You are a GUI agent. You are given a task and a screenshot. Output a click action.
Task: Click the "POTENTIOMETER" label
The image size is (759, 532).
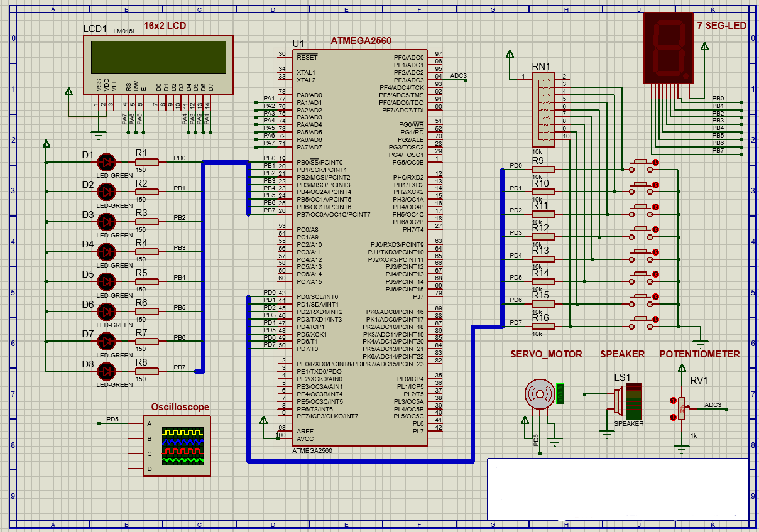pyautogui.click(x=699, y=354)
